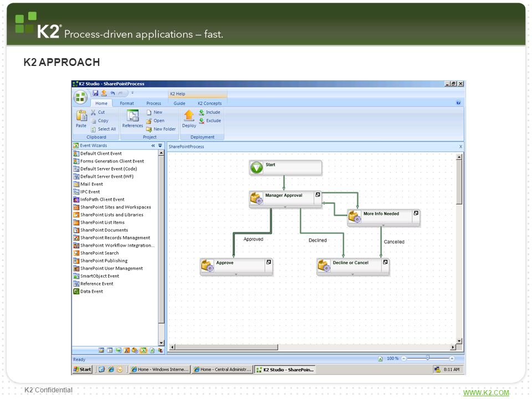Click the Windows Start button
This screenshot has width=532, height=399.
tap(83, 370)
